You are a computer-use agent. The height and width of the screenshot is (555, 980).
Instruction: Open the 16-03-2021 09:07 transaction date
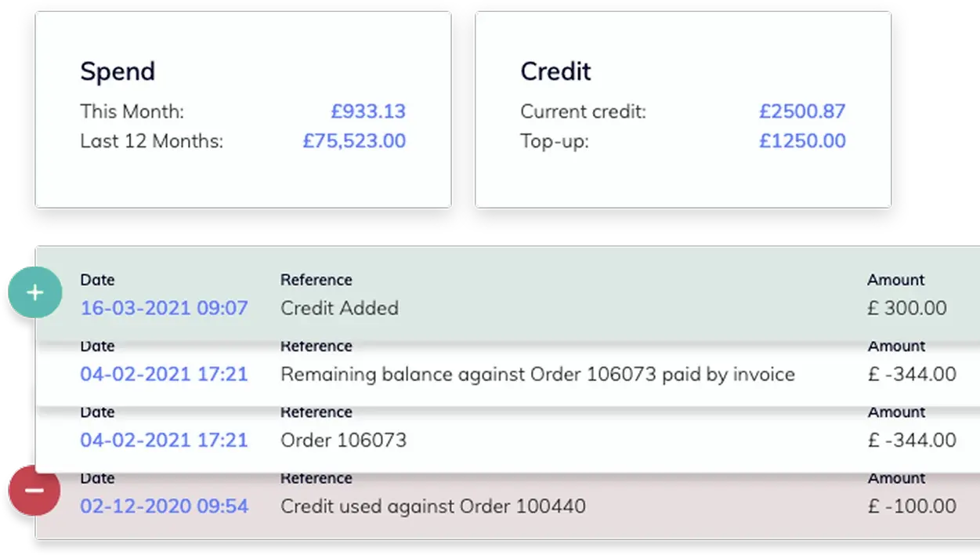pyautogui.click(x=164, y=308)
